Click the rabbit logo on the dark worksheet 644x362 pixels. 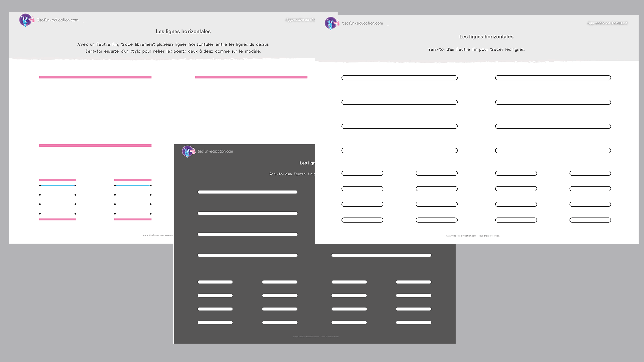tap(189, 152)
